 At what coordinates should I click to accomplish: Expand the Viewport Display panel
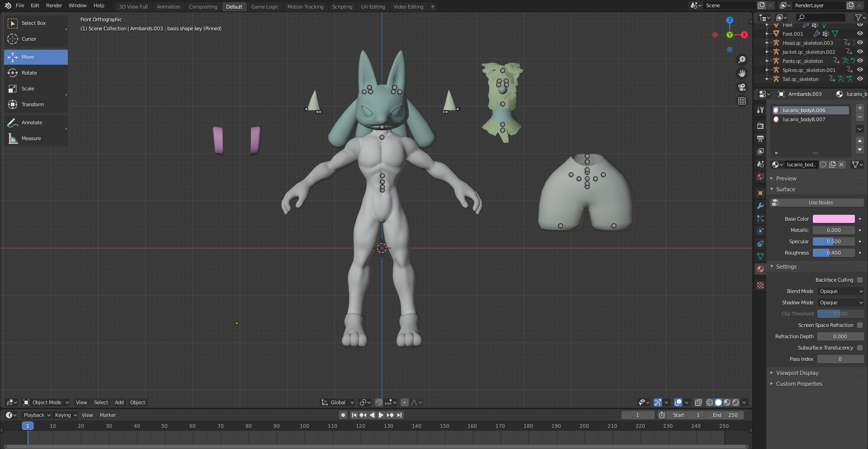point(797,373)
